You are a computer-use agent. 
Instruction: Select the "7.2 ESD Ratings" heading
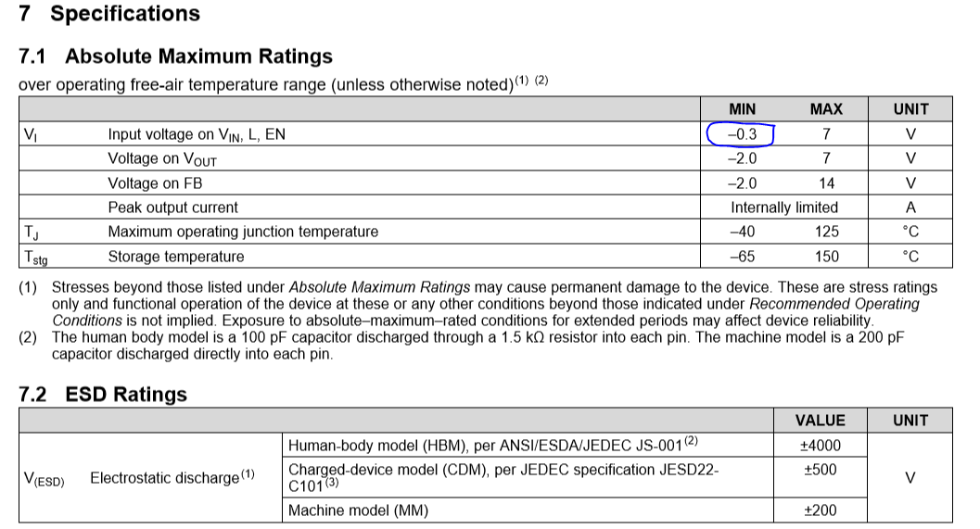(x=103, y=395)
